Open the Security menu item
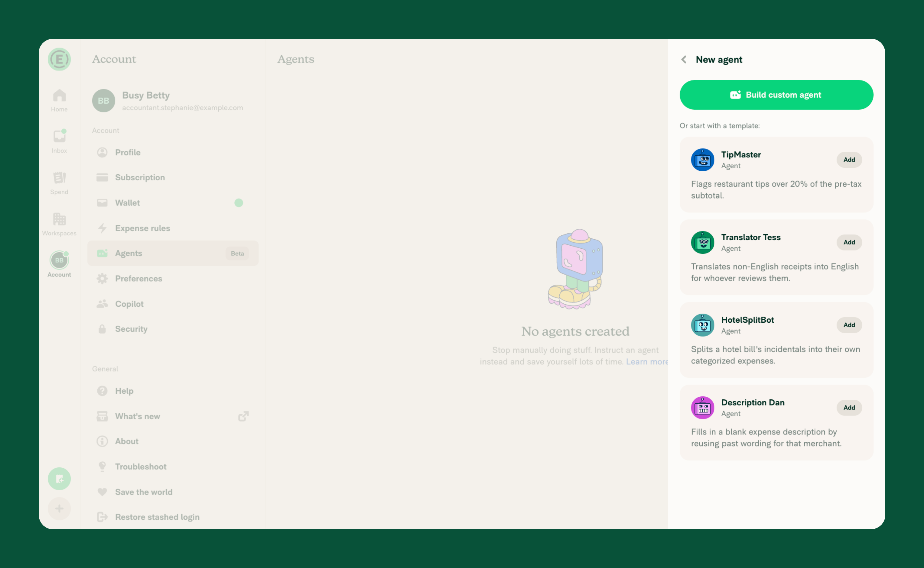This screenshot has width=924, height=568. click(x=173, y=329)
